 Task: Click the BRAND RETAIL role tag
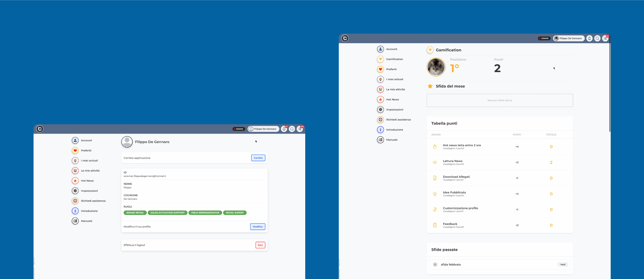pyautogui.click(x=135, y=213)
